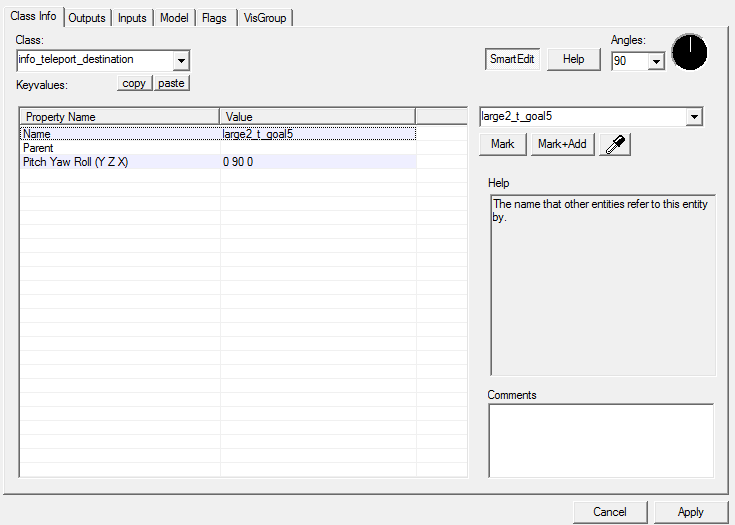Open the Class dropdown arrow
Image resolution: width=735 pixels, height=525 pixels.
point(181,61)
